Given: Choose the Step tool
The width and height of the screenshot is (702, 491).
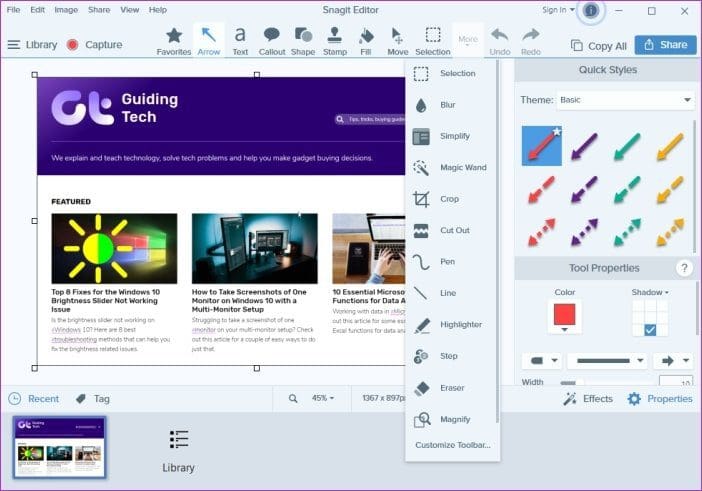Looking at the screenshot, I should point(452,356).
